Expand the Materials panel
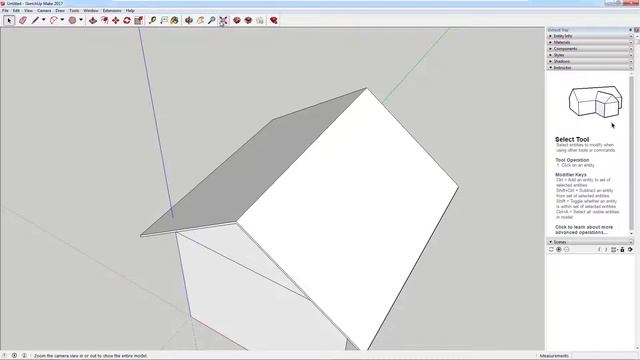 [589, 42]
